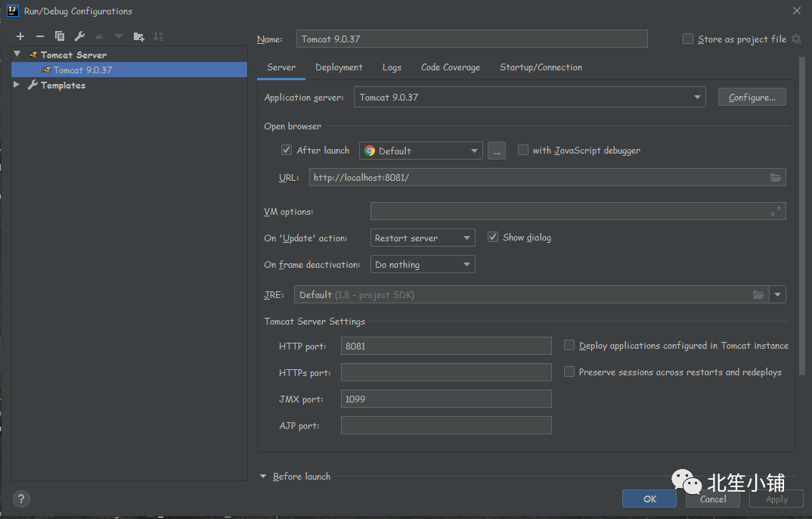Collapse the Tomcat Server tree node
This screenshot has width=812, height=519.
click(x=17, y=54)
